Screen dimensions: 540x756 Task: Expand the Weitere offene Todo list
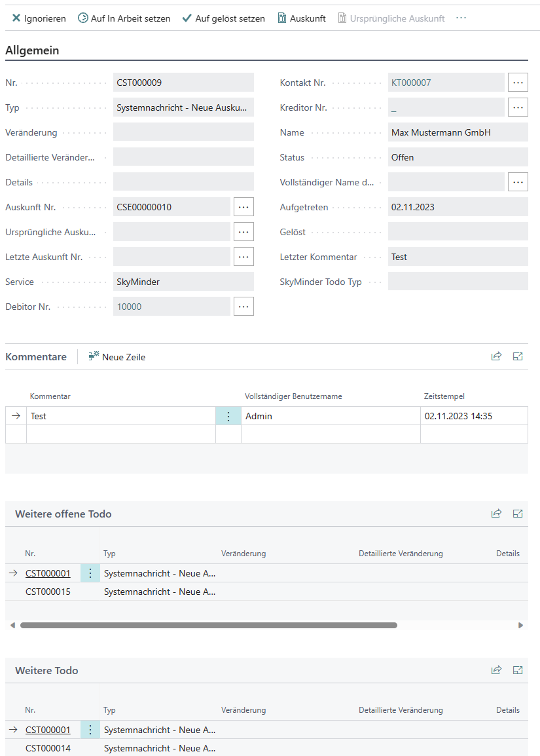click(x=518, y=514)
